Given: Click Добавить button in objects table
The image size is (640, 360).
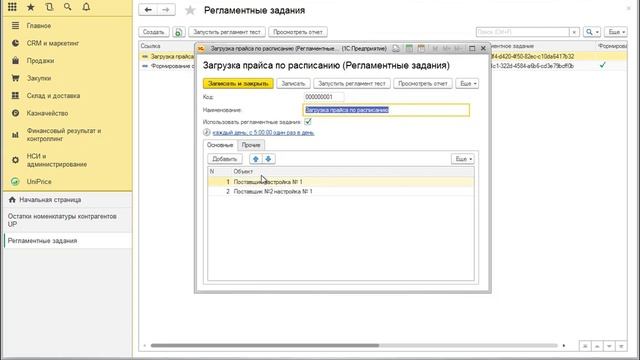Looking at the screenshot, I should [x=224, y=159].
